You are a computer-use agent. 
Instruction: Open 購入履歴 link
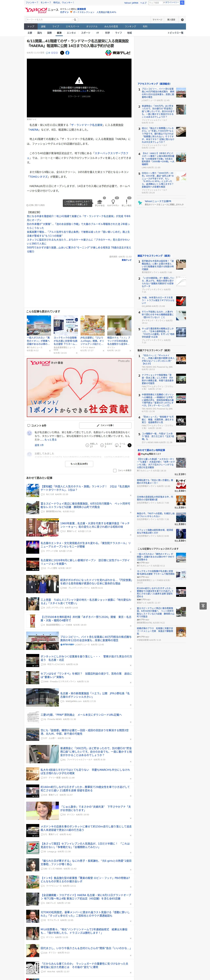[x=171, y=20]
